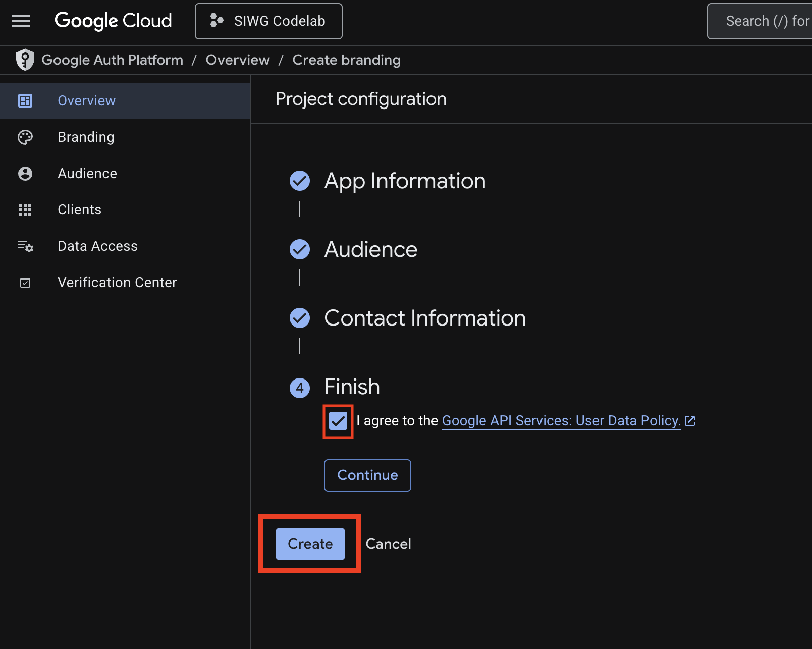Expand the Contact Information step

(424, 318)
